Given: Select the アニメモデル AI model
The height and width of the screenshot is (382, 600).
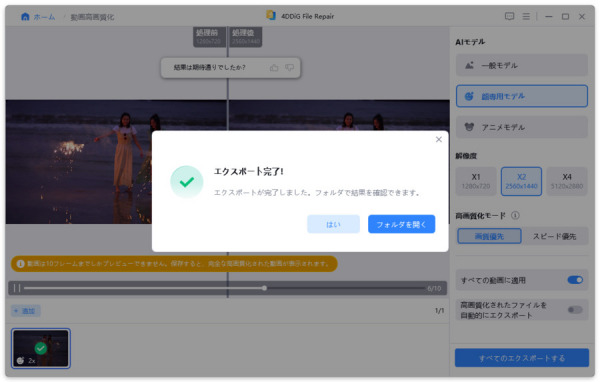Looking at the screenshot, I should tap(522, 127).
